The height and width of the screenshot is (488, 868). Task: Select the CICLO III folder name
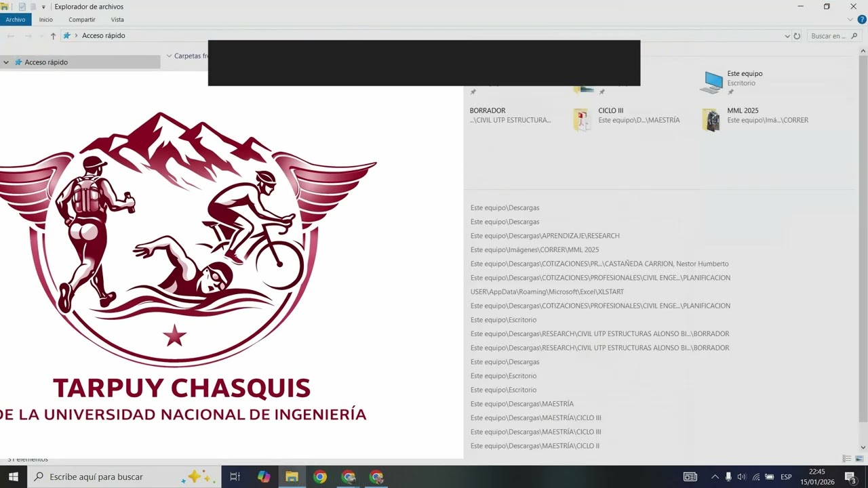[610, 110]
